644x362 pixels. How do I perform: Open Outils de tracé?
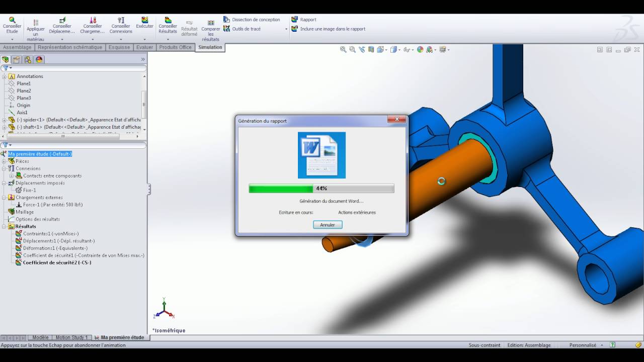242,29
